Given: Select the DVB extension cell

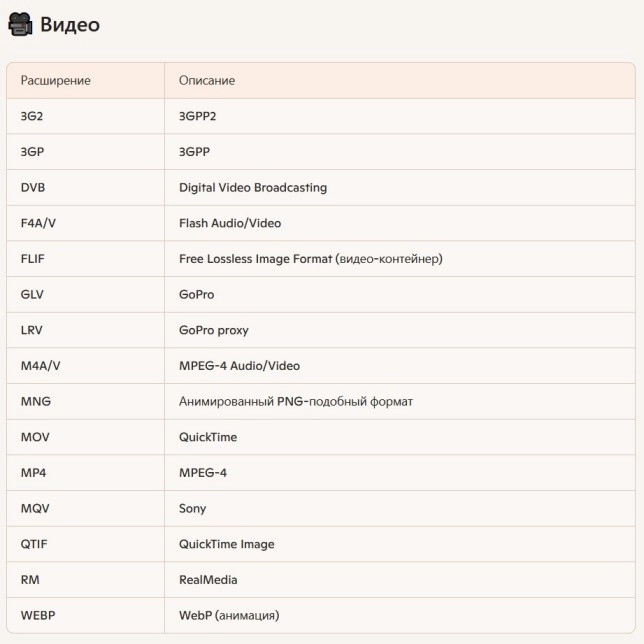Looking at the screenshot, I should 33,187.
